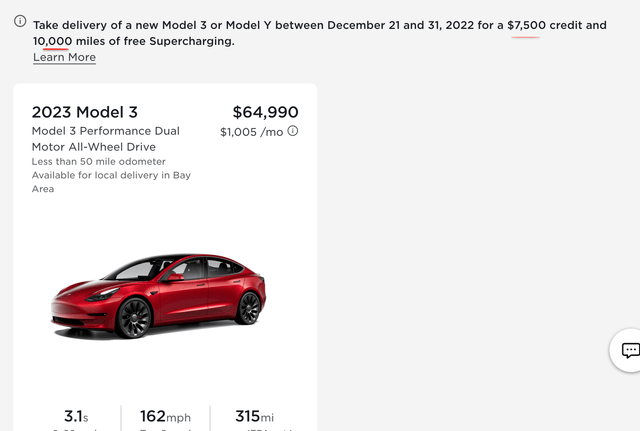The width and height of the screenshot is (640, 431).
Task: Click the Model 3 Performance Dual Motor description
Action: coord(106,139)
